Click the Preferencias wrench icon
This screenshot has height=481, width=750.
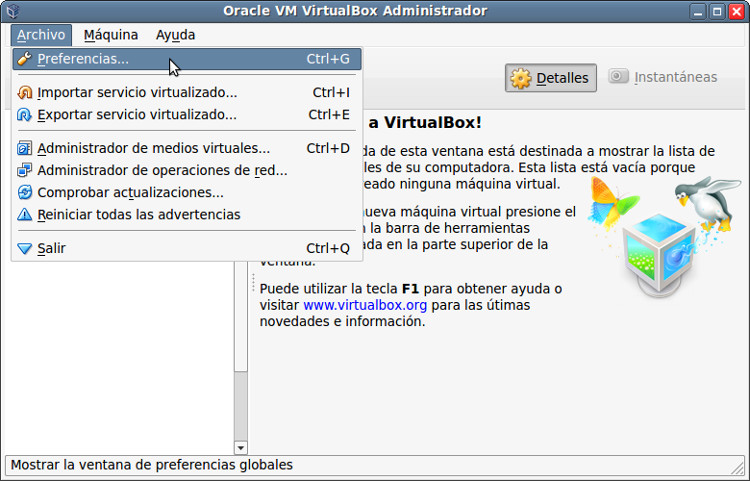tap(24, 59)
